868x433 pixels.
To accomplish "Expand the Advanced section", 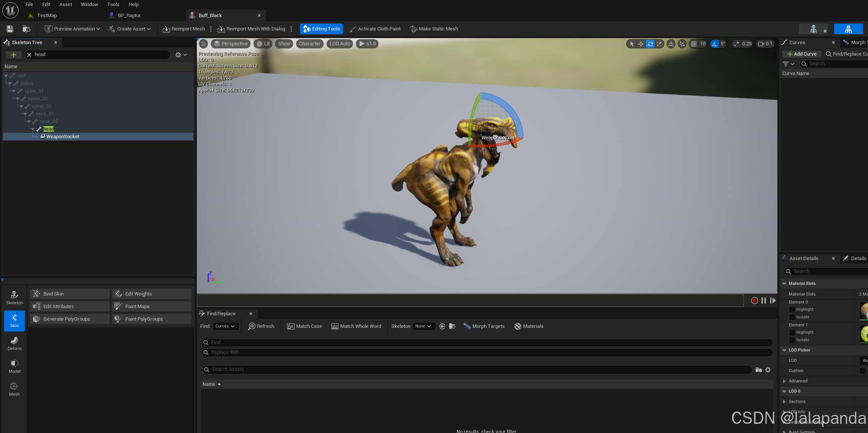I will click(x=784, y=381).
